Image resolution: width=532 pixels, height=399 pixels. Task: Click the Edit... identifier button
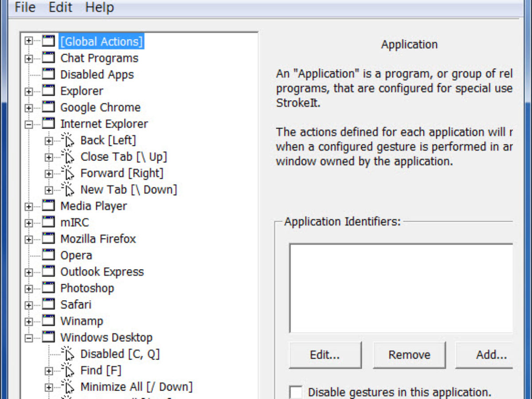click(325, 355)
